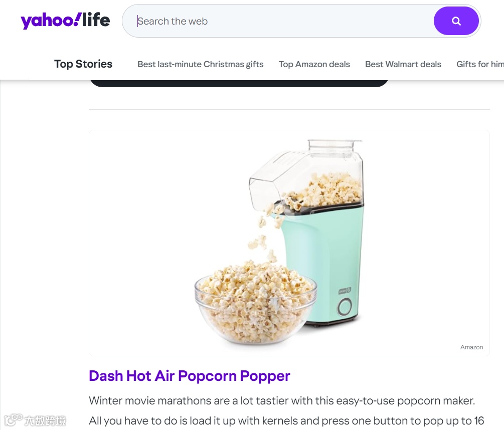This screenshot has width=504, height=430.
Task: Click the popcorn bowl in product photo
Action: pos(256,304)
